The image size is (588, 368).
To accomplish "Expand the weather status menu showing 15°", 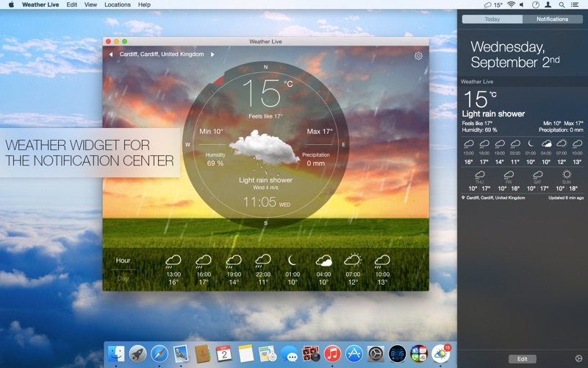I will coord(493,4).
